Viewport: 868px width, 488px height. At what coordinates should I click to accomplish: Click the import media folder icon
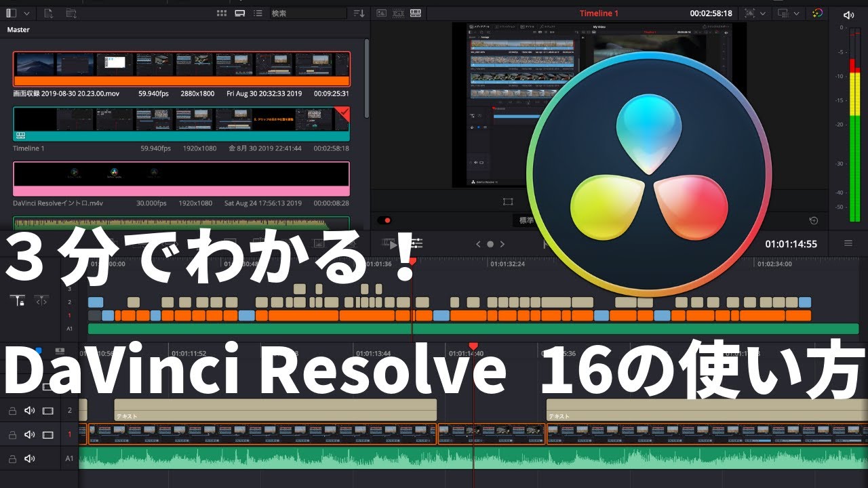71,13
